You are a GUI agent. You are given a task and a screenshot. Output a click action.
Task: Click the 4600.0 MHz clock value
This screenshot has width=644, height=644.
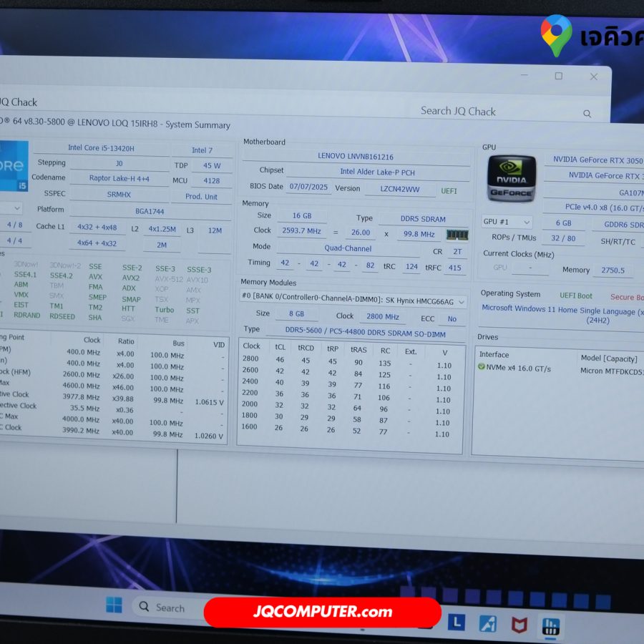point(81,386)
